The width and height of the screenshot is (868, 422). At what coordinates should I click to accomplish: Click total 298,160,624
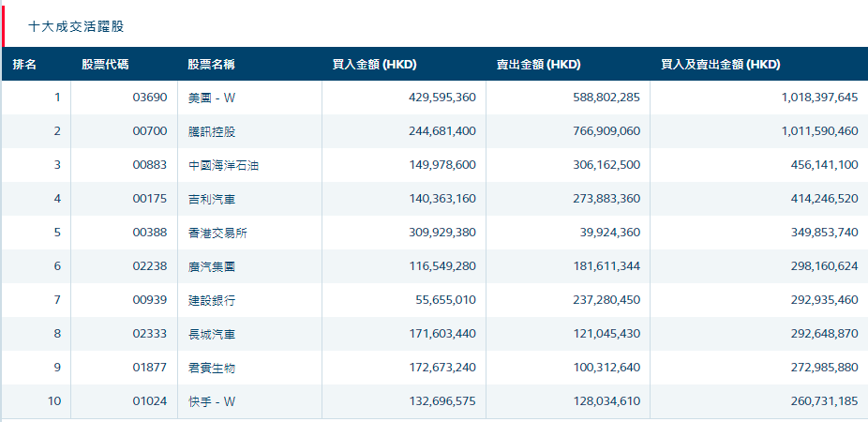pyautogui.click(x=825, y=266)
